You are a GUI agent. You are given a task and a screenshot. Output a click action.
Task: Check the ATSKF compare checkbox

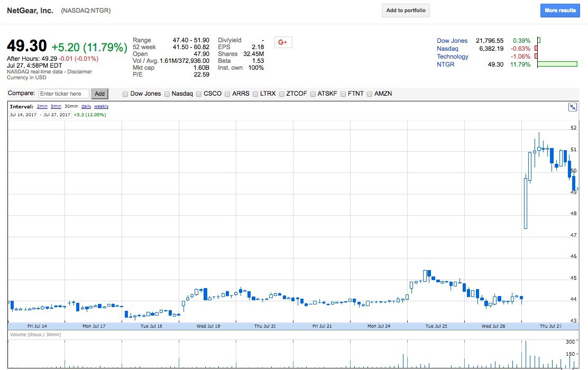[313, 94]
